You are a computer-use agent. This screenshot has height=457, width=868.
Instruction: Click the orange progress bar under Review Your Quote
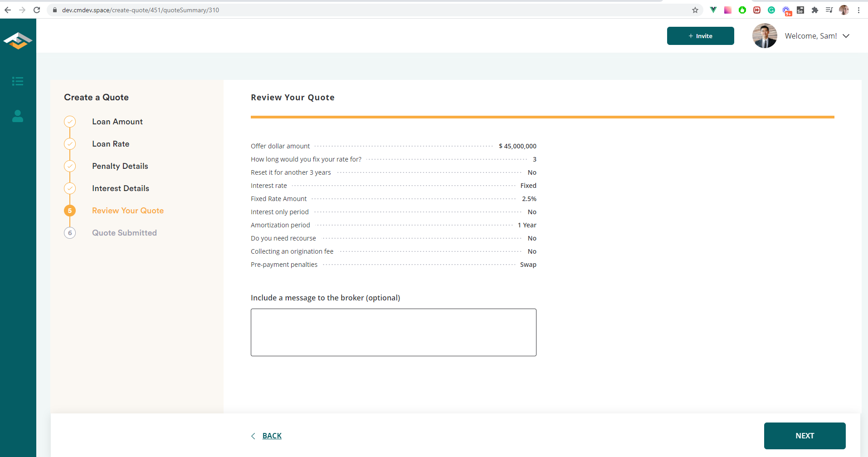point(542,117)
